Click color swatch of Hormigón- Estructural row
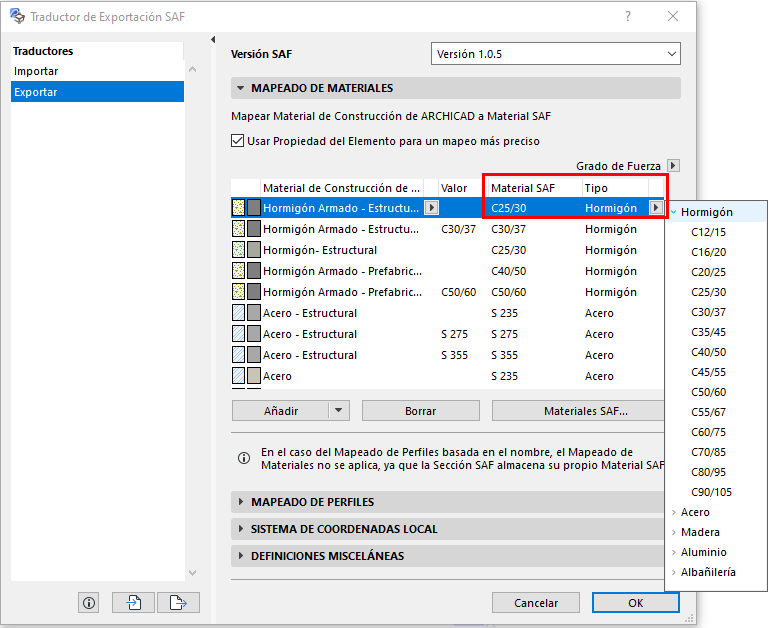The width and height of the screenshot is (770, 628). [x=253, y=249]
